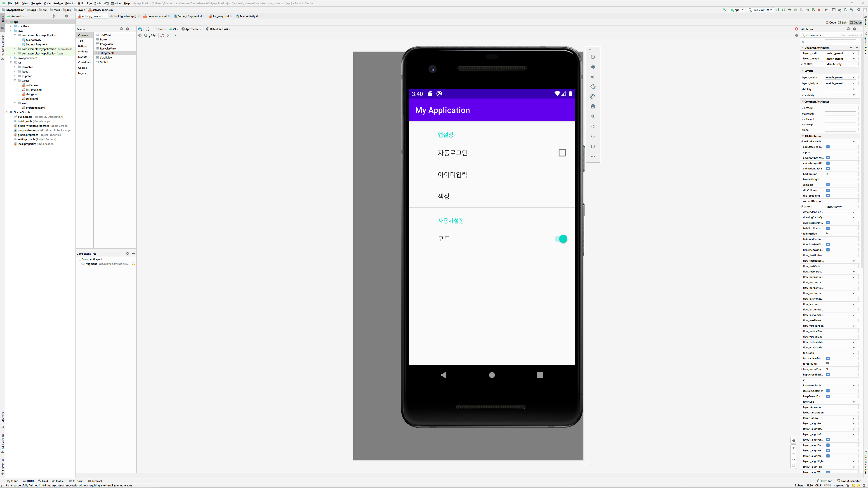868x488 pixels.
Task: Click the Make Project hammer icon
Action: [724, 10]
